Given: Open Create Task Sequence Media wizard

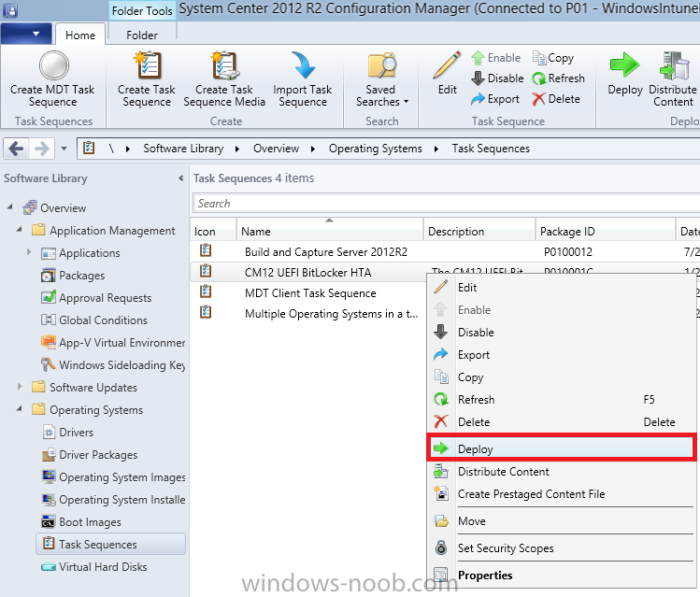Looking at the screenshot, I should [x=224, y=79].
